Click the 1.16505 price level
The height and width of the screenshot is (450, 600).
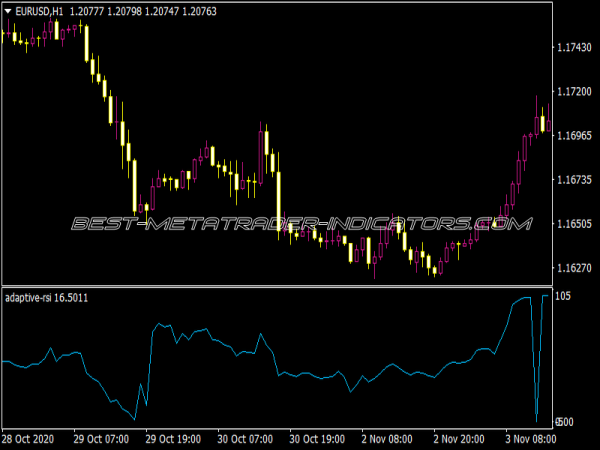click(x=574, y=223)
